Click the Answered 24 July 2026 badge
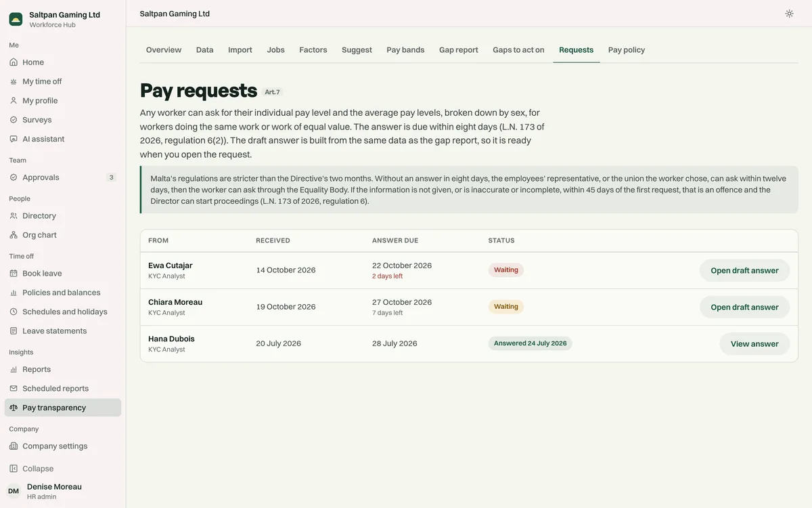 point(531,343)
